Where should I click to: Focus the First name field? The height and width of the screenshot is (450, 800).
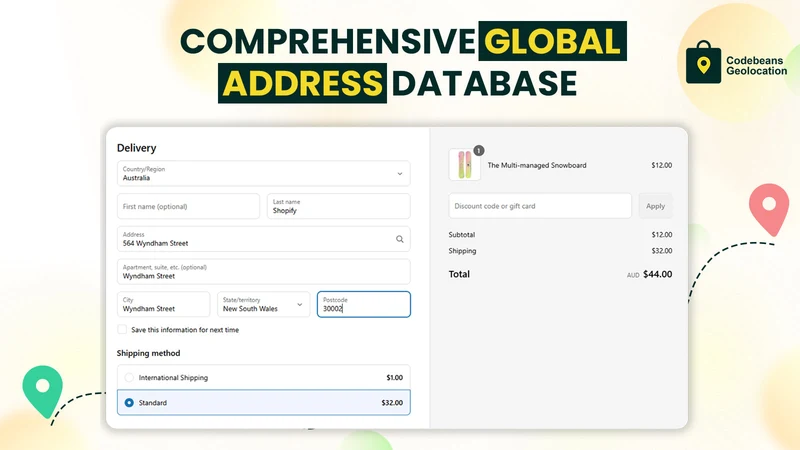[x=188, y=206]
